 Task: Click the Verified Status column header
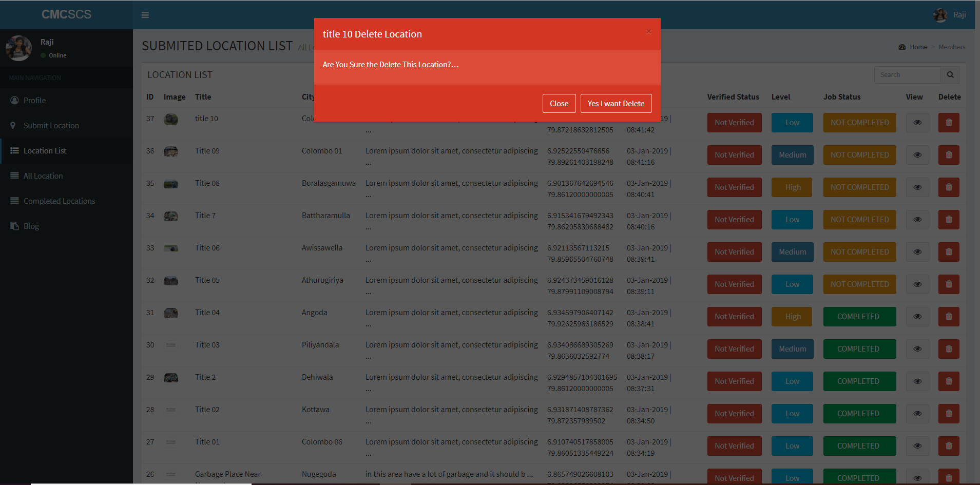(x=733, y=97)
